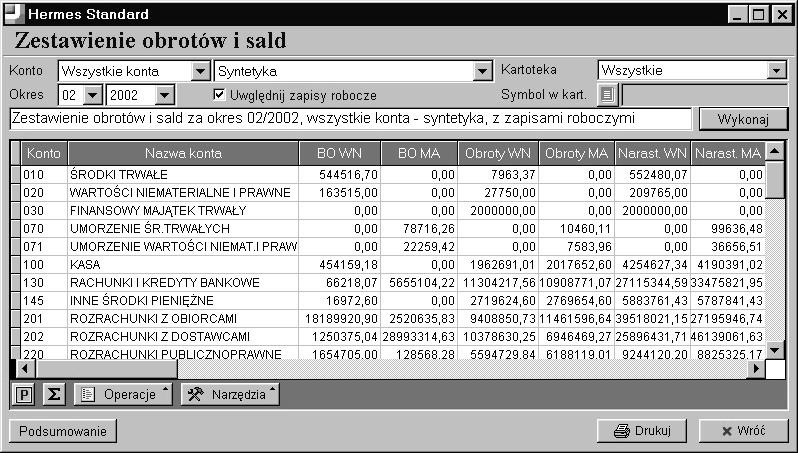Maximize the Hermes Standard window
Image resolution: width=798 pixels, height=453 pixels.
click(x=758, y=14)
